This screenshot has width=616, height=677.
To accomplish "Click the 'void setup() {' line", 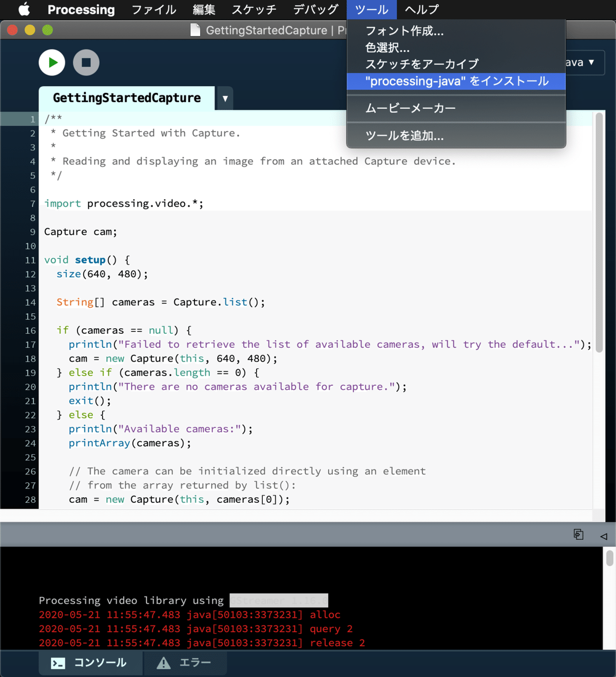I will pyautogui.click(x=87, y=260).
